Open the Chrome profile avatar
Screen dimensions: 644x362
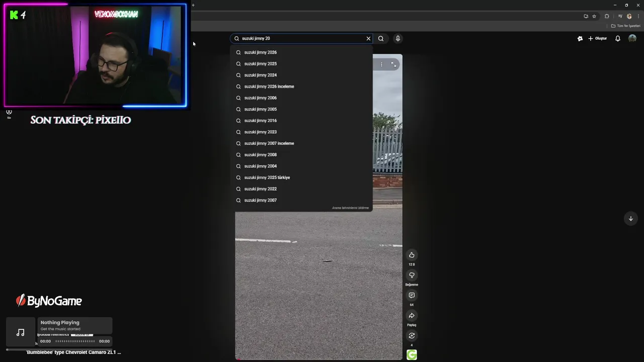pyautogui.click(x=629, y=16)
